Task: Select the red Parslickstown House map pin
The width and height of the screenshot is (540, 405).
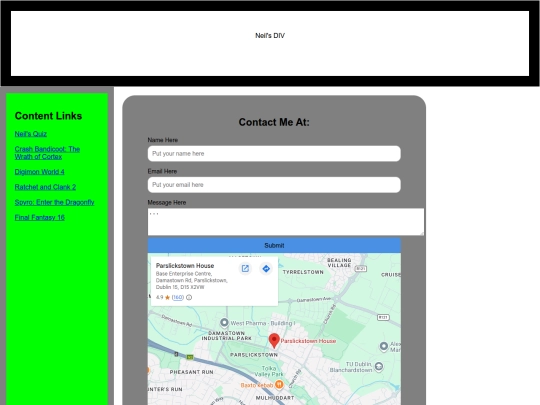Action: click(274, 341)
